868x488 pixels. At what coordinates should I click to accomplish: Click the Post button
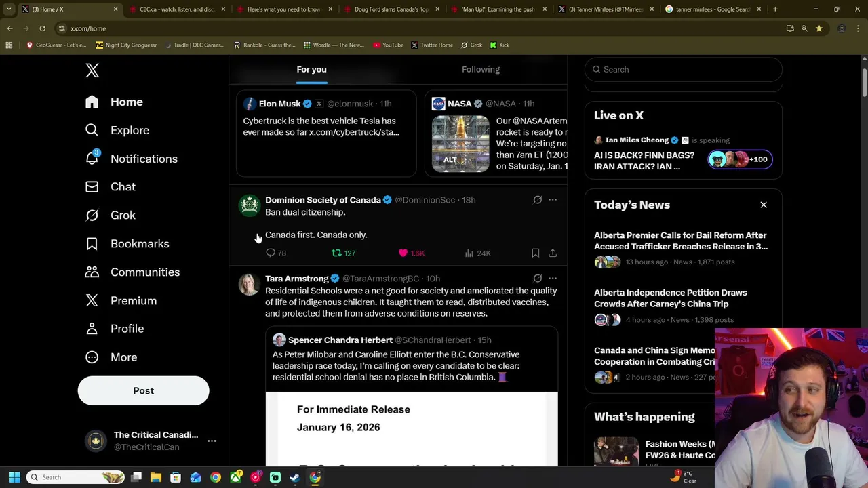coord(143,390)
